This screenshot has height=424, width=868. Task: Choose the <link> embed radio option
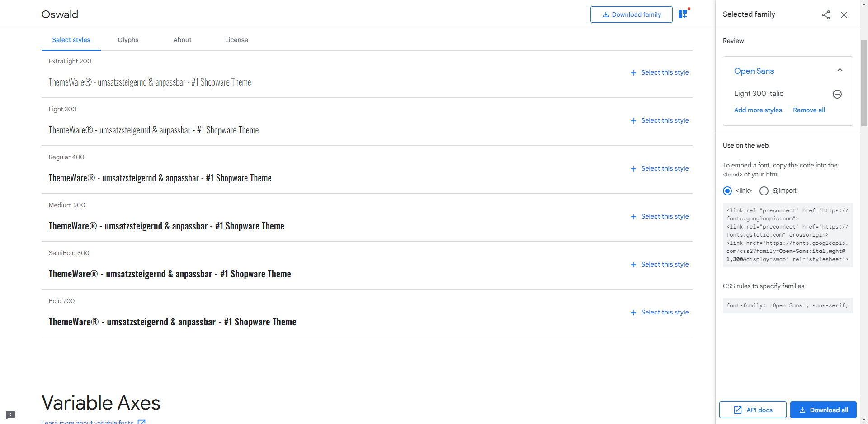[727, 191]
